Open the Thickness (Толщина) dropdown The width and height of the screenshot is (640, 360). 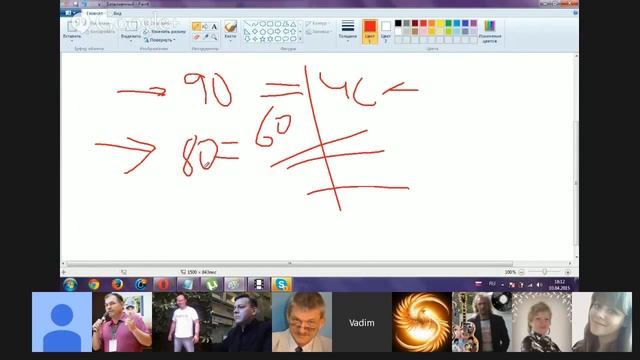click(348, 31)
